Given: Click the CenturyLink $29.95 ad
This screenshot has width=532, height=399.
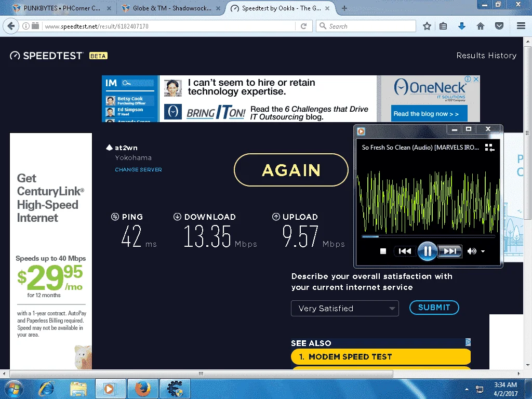Looking at the screenshot, I should coord(51,251).
